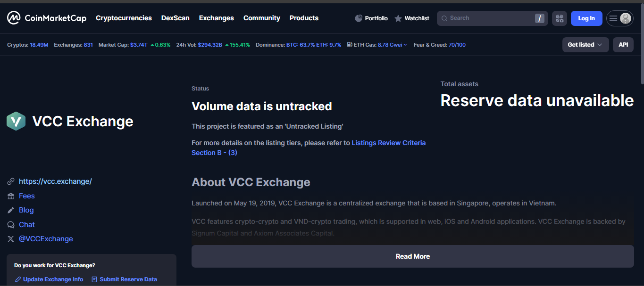Click the Read More button
This screenshot has height=286, width=644.
413,256
